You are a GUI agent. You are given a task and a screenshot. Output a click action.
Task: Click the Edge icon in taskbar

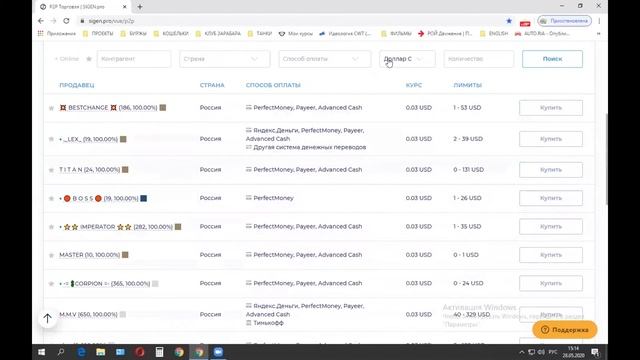81,352
